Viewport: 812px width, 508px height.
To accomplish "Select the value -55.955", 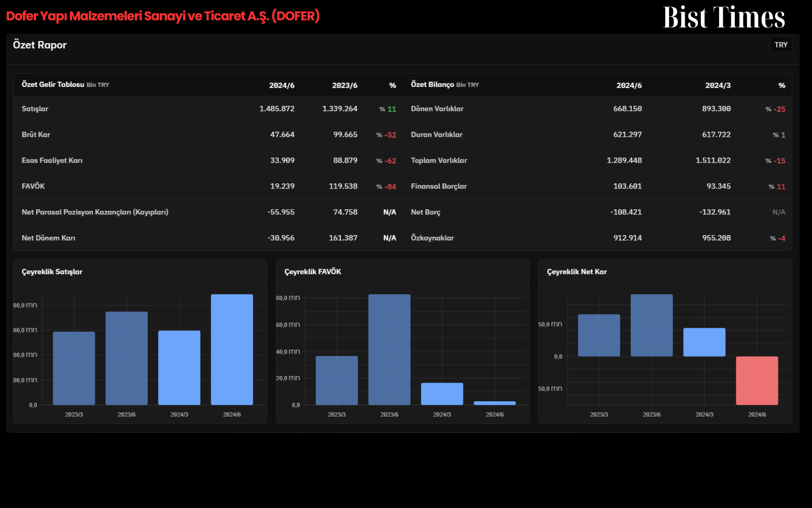I will [x=281, y=212].
